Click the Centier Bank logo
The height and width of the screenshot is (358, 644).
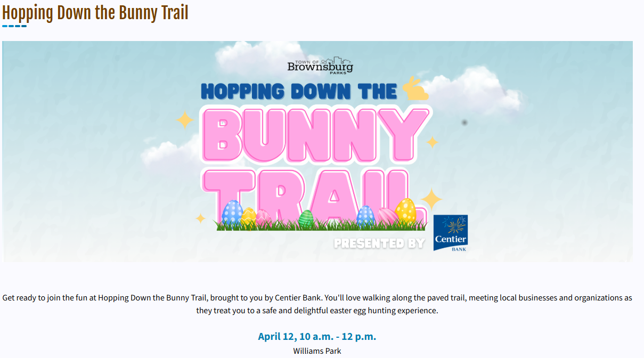[451, 233]
